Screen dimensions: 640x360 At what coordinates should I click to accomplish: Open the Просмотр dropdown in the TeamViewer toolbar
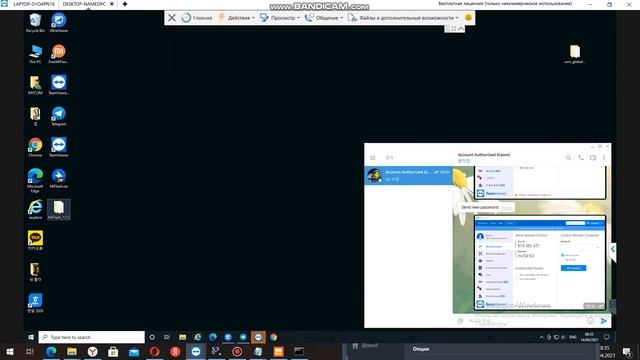(x=280, y=18)
